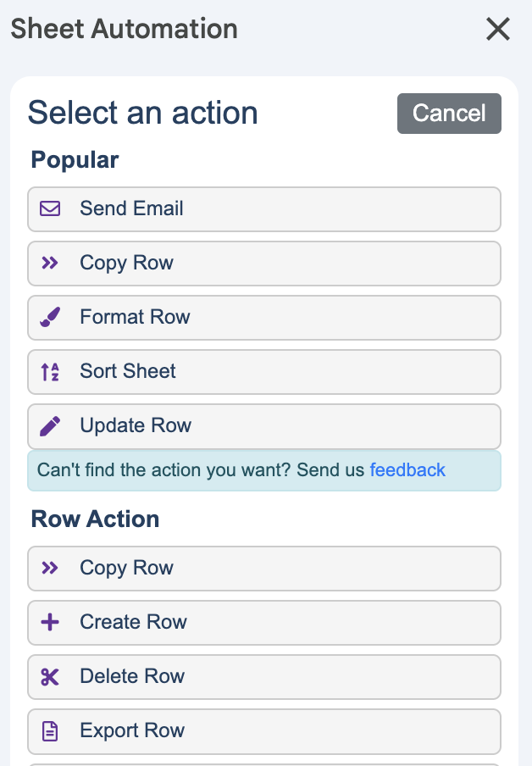532x766 pixels.
Task: Click the paintbrush icon for Format Row
Action: [x=50, y=317]
